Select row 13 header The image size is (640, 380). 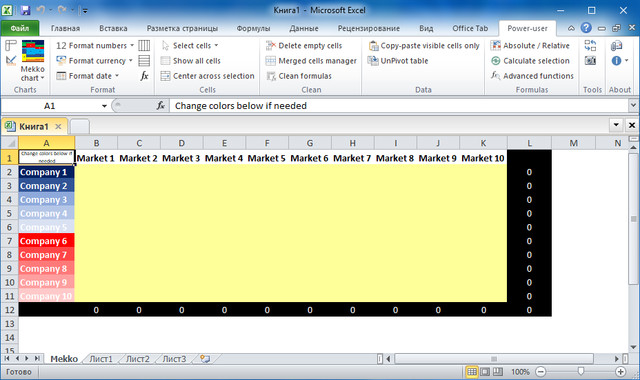tap(9, 324)
